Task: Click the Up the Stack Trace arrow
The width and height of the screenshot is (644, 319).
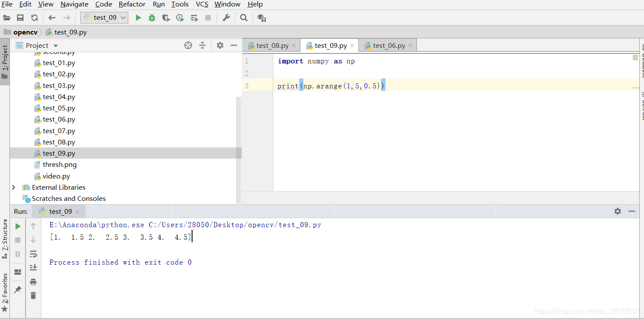Action: coord(33,226)
